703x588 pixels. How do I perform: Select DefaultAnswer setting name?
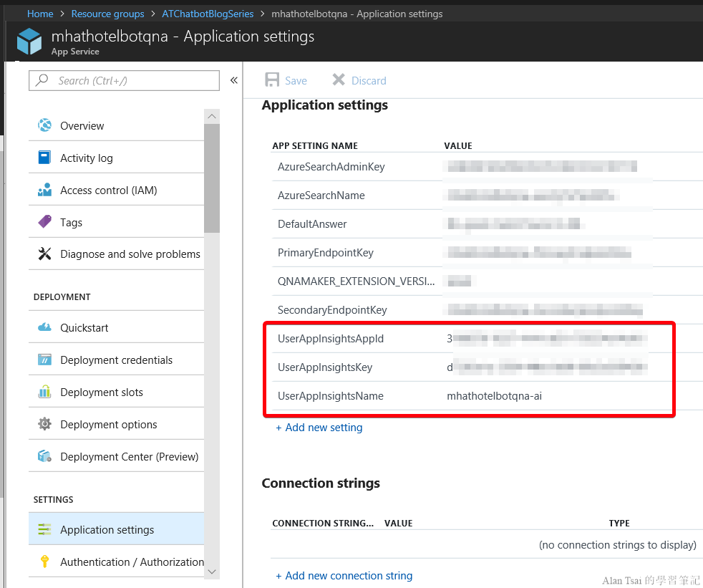312,223
